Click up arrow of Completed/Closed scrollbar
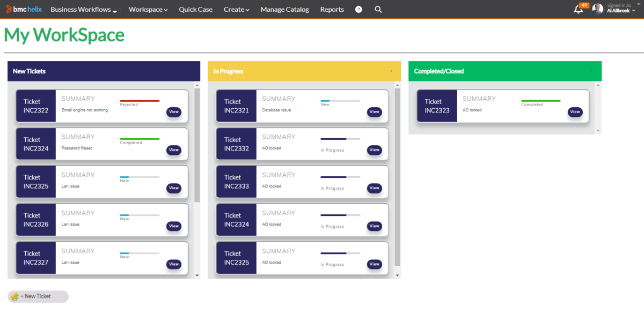The width and height of the screenshot is (644, 314). pyautogui.click(x=598, y=86)
